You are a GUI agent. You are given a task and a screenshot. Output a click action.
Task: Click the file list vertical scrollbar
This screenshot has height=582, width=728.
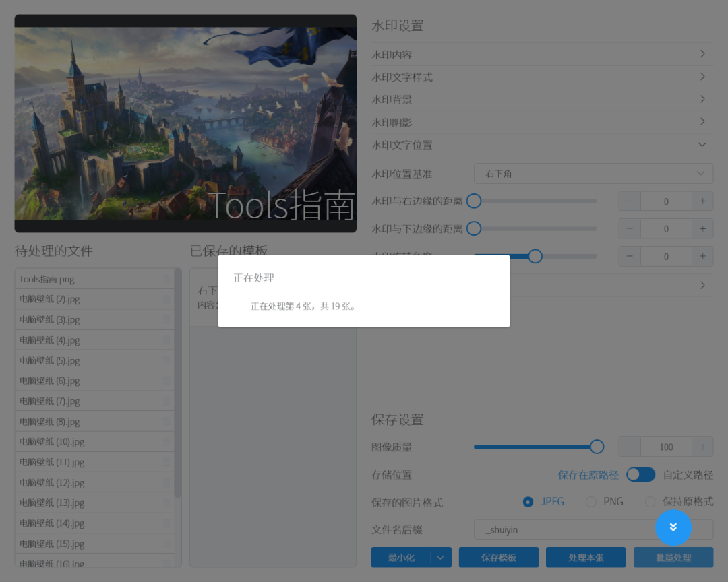[178, 383]
